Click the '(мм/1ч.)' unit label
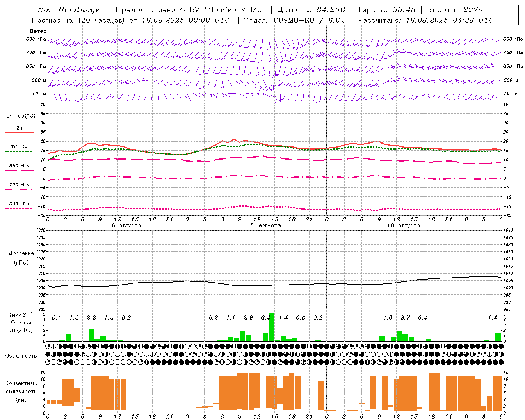525x420 pixels. pyautogui.click(x=21, y=330)
